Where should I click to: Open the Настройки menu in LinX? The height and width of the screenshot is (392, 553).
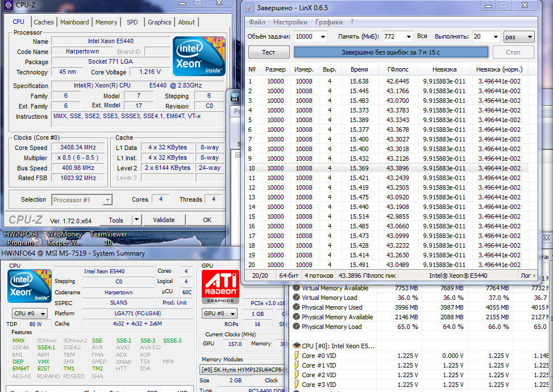click(x=290, y=22)
